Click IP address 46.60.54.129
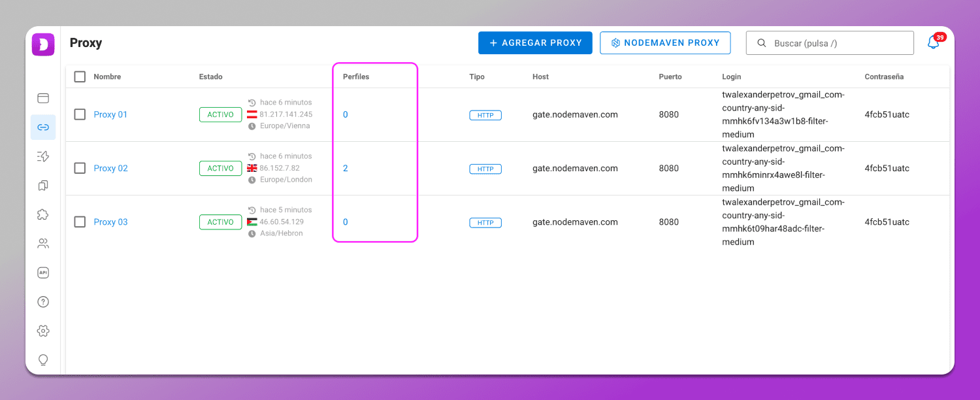This screenshot has width=980, height=400. pos(282,222)
